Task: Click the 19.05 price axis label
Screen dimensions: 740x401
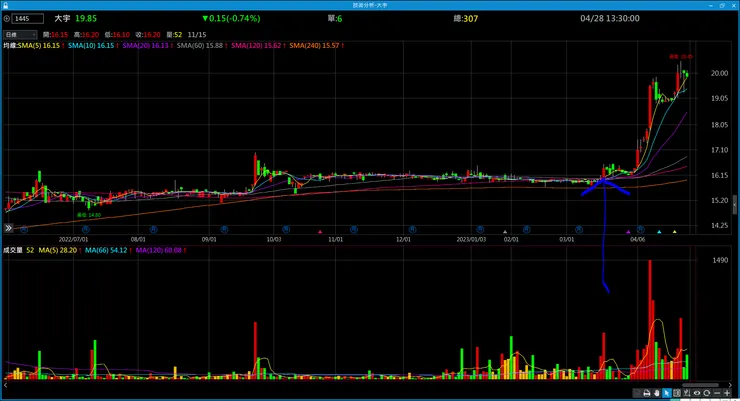Action: tap(720, 99)
